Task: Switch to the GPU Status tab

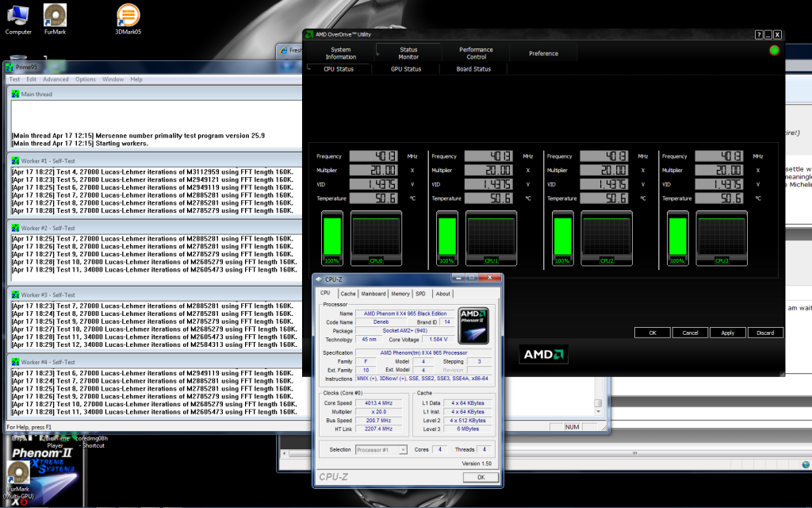Action: [x=406, y=69]
